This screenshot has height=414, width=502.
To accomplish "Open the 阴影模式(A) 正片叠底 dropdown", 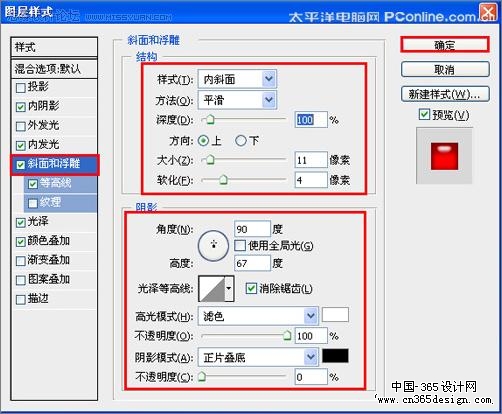I will 258,357.
